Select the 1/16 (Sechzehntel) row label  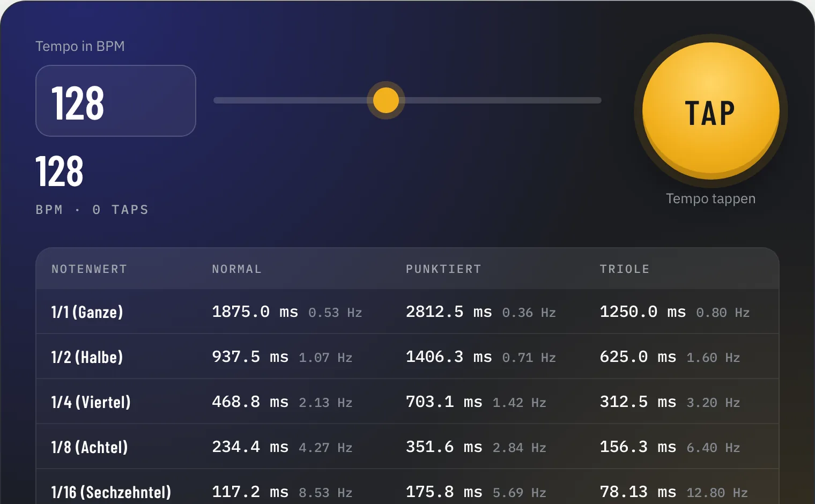tap(111, 492)
